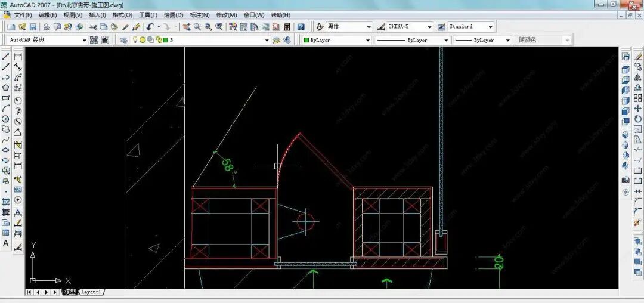The height and width of the screenshot is (303, 644).
Task: Open the Text Style manager icon
Action: (x=320, y=27)
